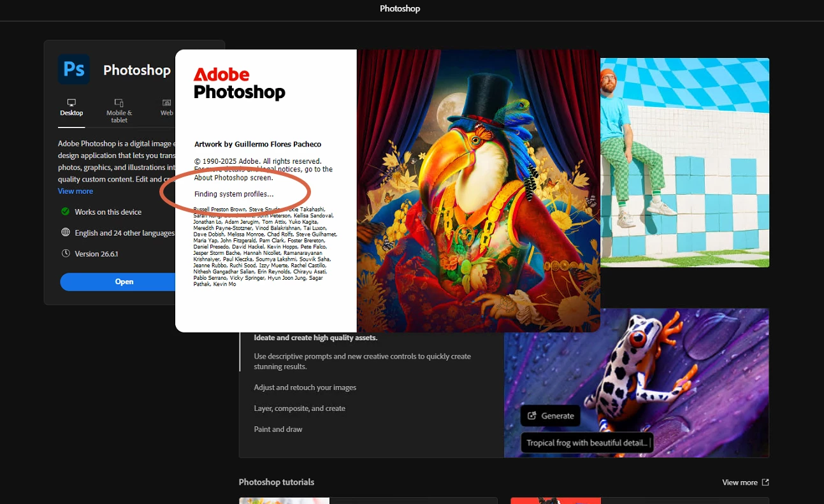This screenshot has height=504, width=824.
Task: Click the Version 26.6.1 text
Action: 96,254
